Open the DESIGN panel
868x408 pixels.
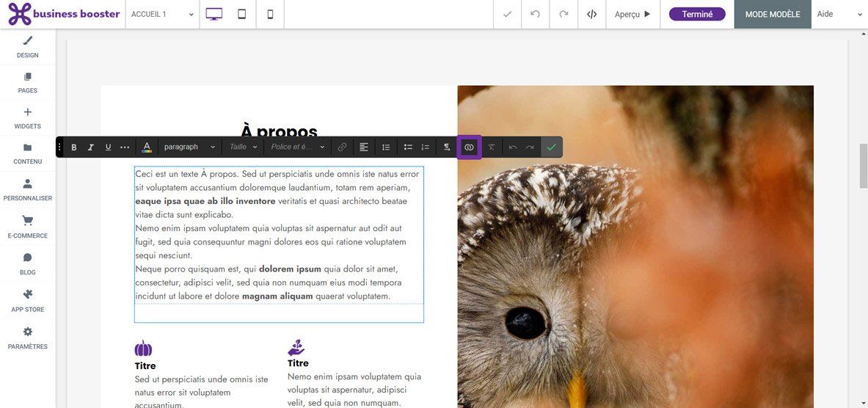[x=28, y=47]
